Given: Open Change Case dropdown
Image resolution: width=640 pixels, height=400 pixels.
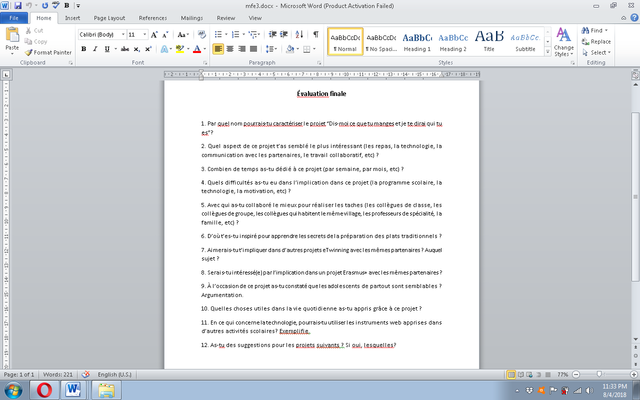Looking at the screenshot, I should [183, 35].
